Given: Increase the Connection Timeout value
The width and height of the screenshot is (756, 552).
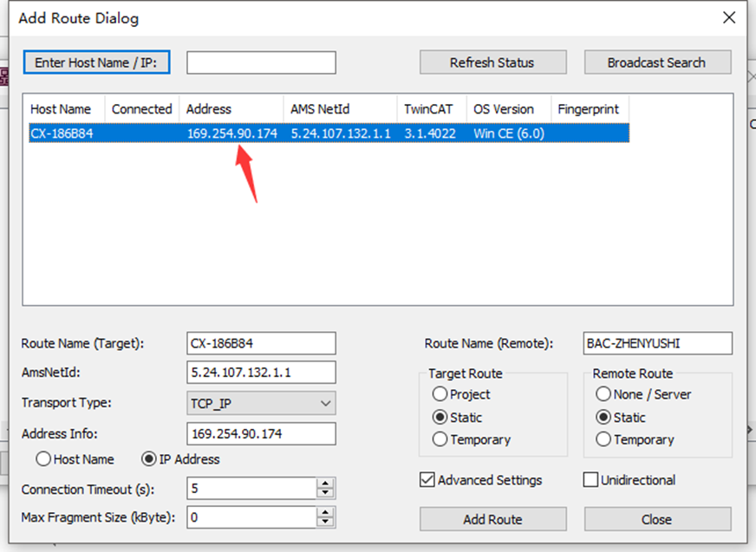Looking at the screenshot, I should pyautogui.click(x=325, y=484).
